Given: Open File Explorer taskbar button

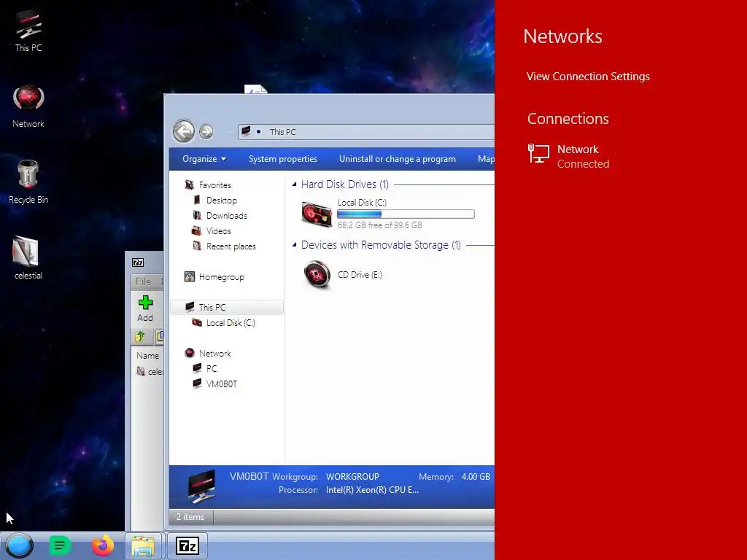Looking at the screenshot, I should coord(144,546).
